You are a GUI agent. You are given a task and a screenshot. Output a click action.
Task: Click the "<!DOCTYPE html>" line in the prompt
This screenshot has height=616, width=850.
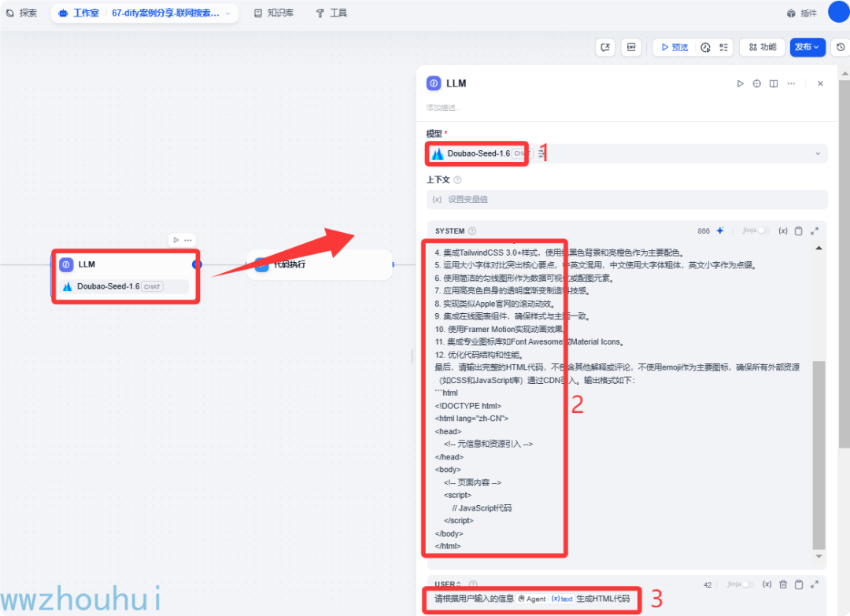coord(468,406)
